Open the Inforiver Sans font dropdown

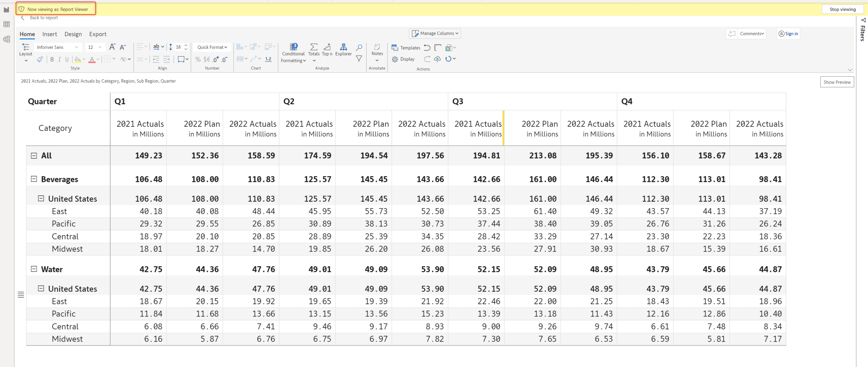click(57, 47)
